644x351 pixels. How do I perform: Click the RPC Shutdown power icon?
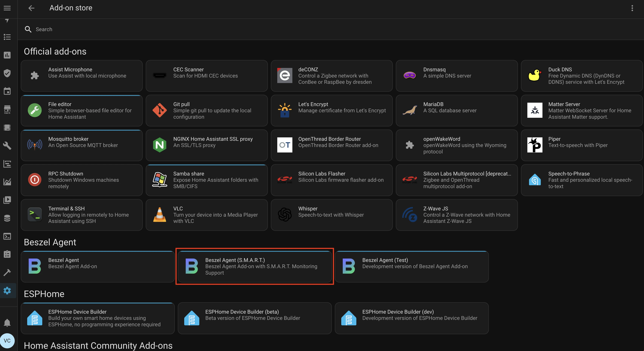pos(35,179)
